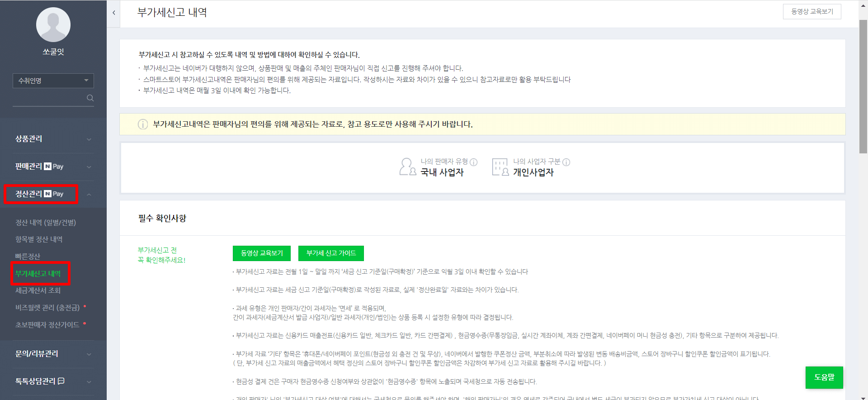Collapse the sidebar with the arrow icon
Image resolution: width=868 pixels, height=400 pixels.
[x=114, y=13]
